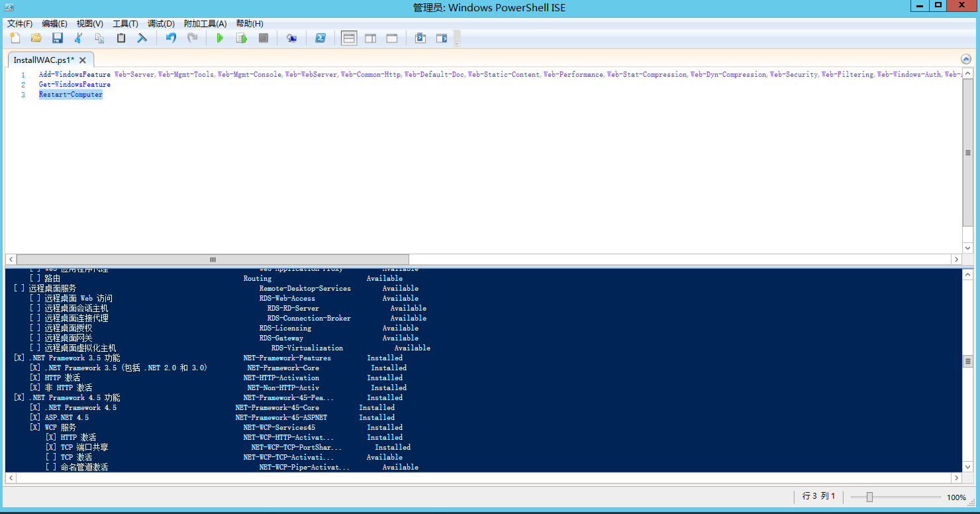Open a new remote PowerShell tab icon

click(291, 38)
